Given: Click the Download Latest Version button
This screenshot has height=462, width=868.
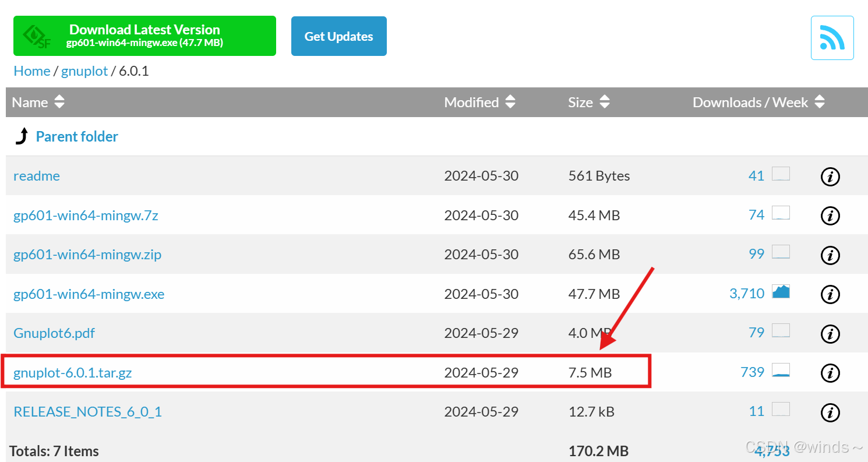Looking at the screenshot, I should tap(144, 36).
